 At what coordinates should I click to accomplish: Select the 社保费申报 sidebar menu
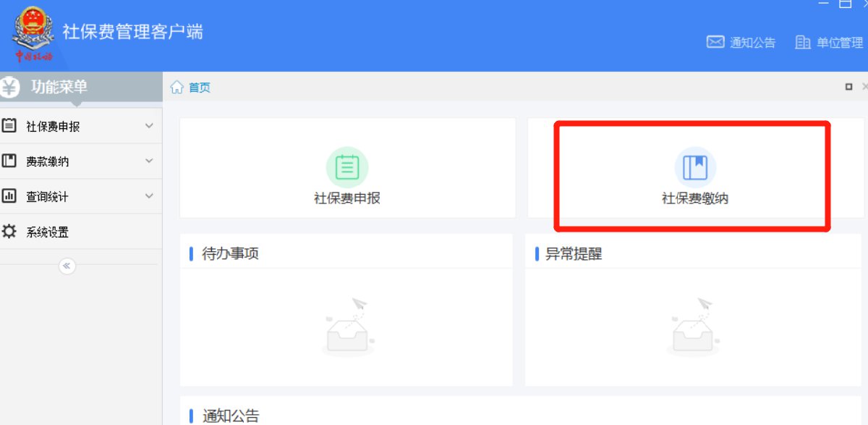click(81, 126)
